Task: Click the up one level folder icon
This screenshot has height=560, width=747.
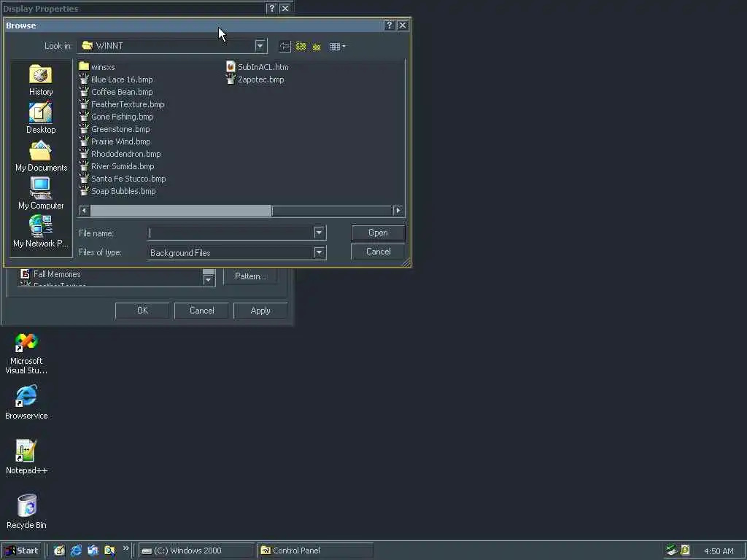Action: [x=301, y=46]
